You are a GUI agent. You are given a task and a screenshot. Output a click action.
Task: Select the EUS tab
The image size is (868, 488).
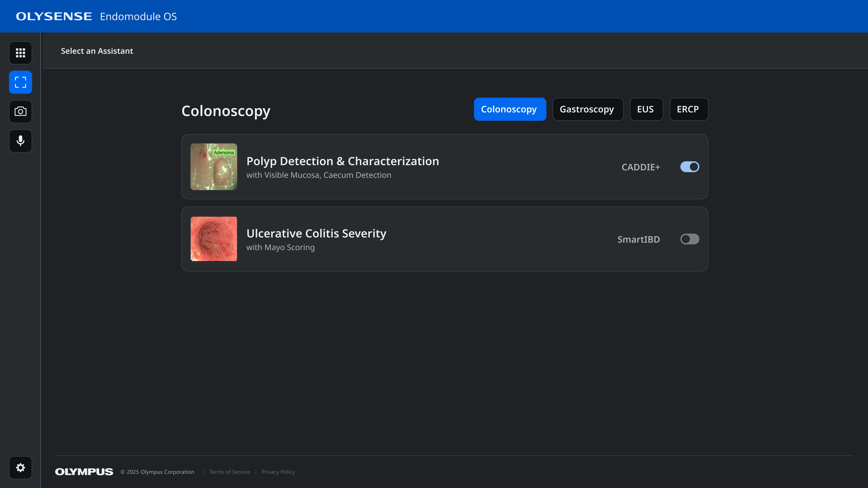646,109
